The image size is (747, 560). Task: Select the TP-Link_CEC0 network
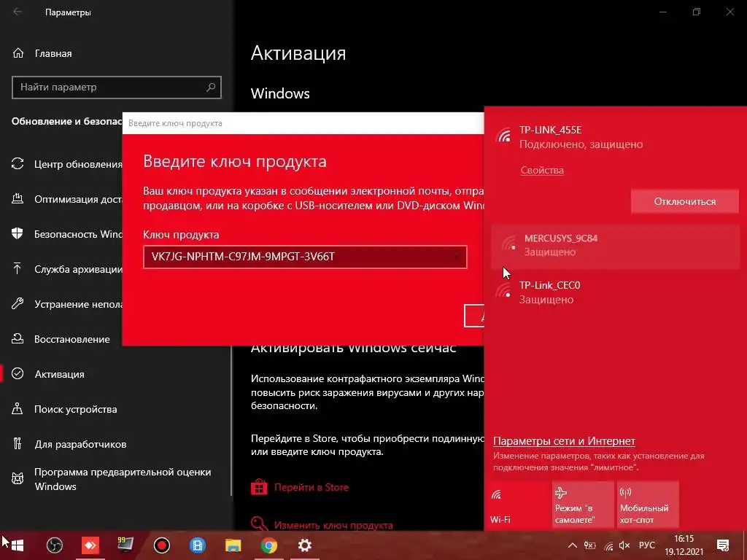(x=615, y=292)
